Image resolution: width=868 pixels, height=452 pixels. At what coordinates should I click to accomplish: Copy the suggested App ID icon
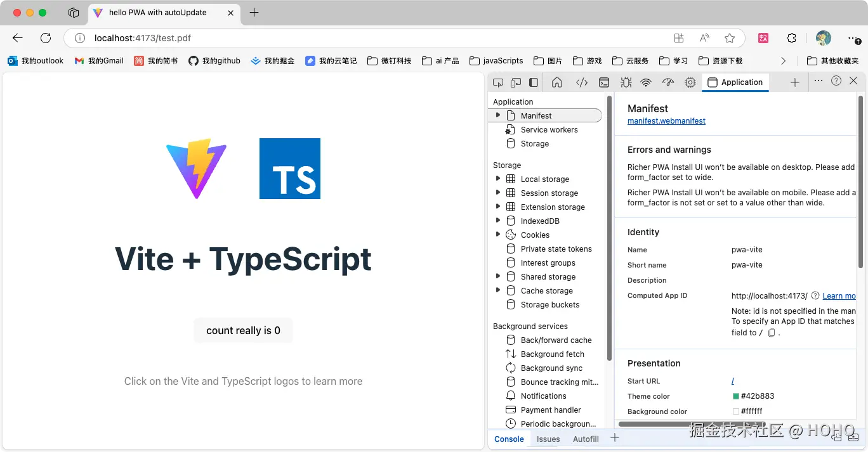[x=772, y=333]
